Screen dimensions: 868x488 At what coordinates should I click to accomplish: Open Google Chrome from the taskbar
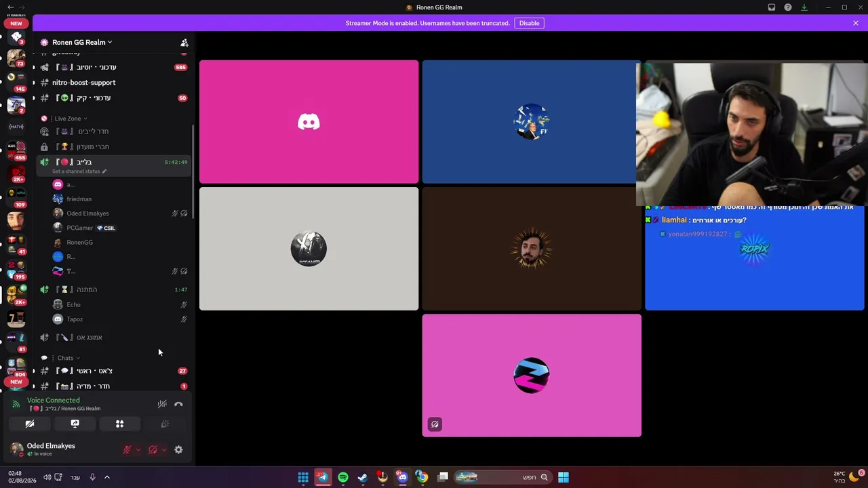click(422, 477)
